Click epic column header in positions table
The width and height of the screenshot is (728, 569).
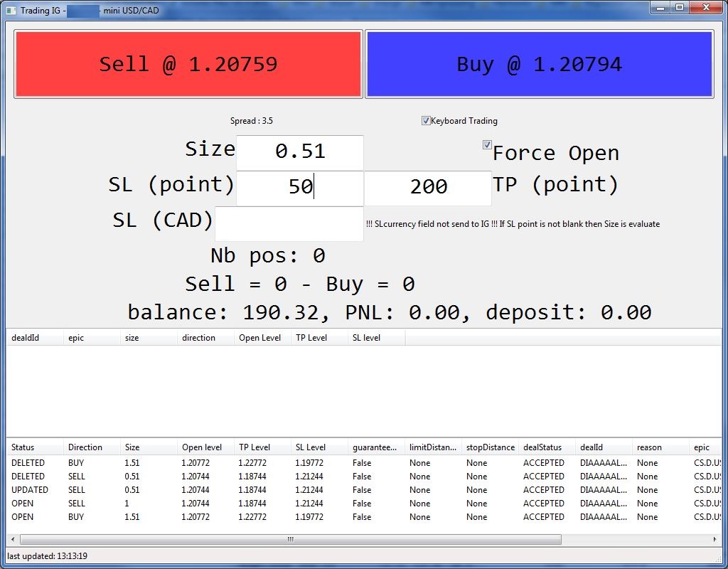tap(92, 338)
